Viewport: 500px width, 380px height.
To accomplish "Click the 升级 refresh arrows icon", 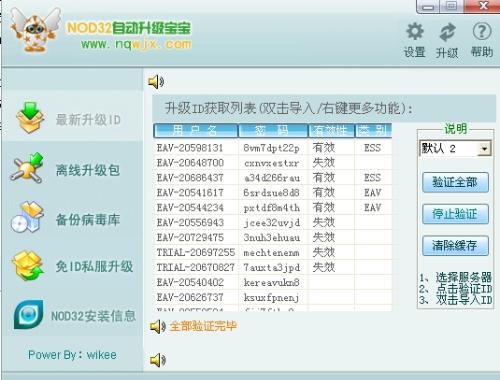I will (447, 32).
